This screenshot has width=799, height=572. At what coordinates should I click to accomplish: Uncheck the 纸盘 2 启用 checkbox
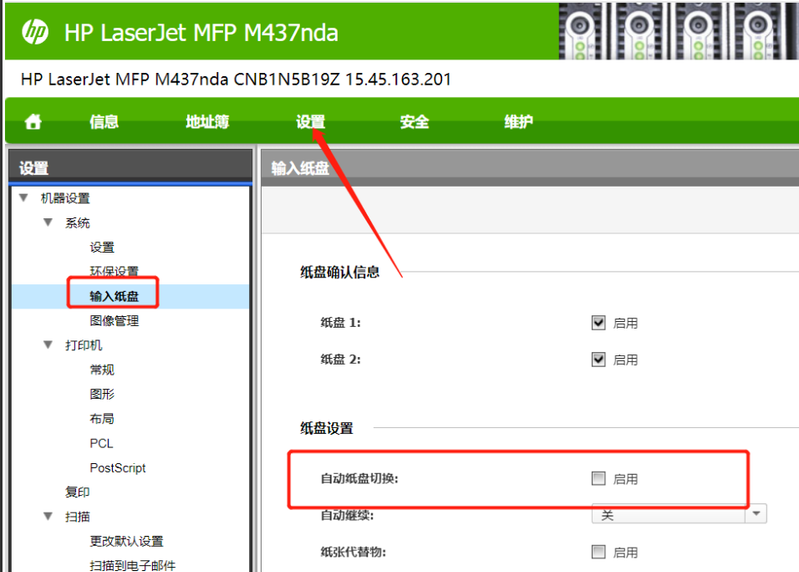coord(599,359)
